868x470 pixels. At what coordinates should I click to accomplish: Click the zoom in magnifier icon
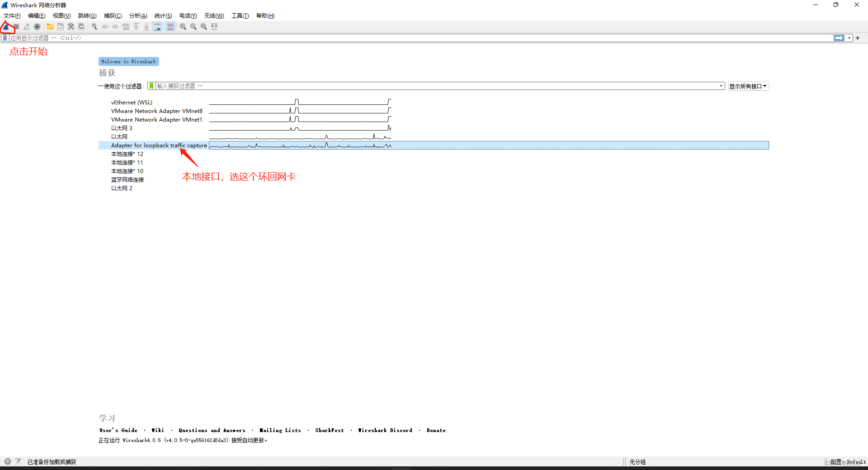[x=183, y=27]
